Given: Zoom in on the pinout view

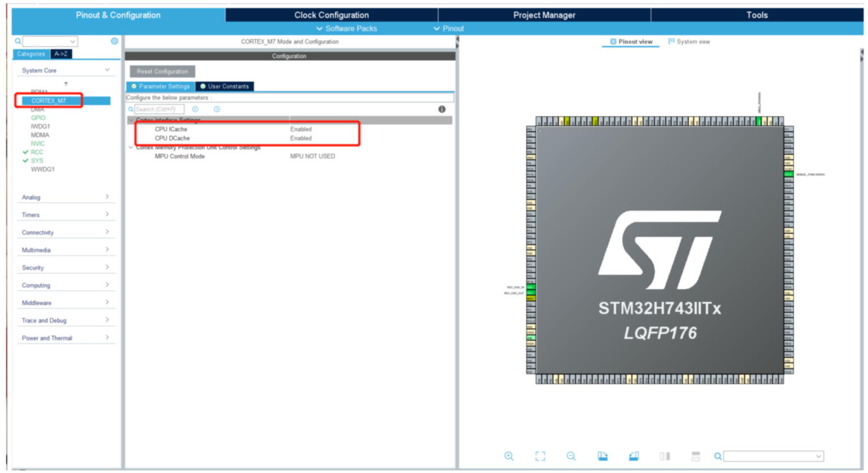Looking at the screenshot, I should tap(509, 456).
